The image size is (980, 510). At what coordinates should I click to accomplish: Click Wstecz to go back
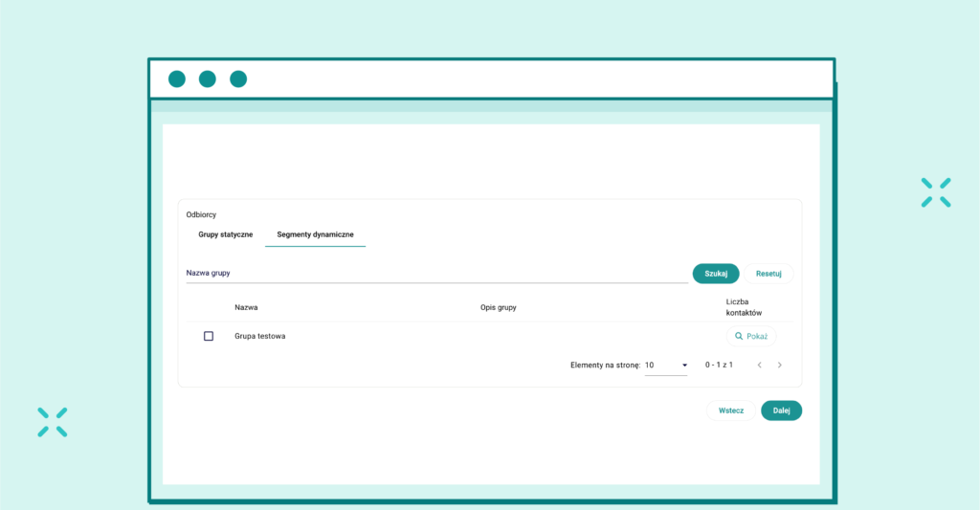click(731, 410)
